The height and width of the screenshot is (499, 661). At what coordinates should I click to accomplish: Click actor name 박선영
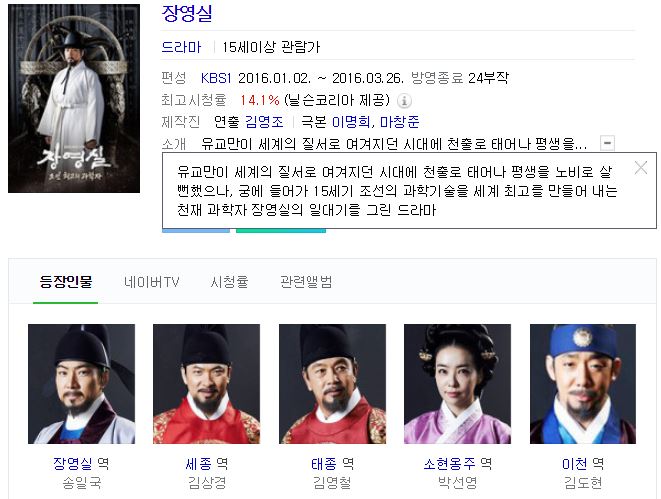pos(457,483)
